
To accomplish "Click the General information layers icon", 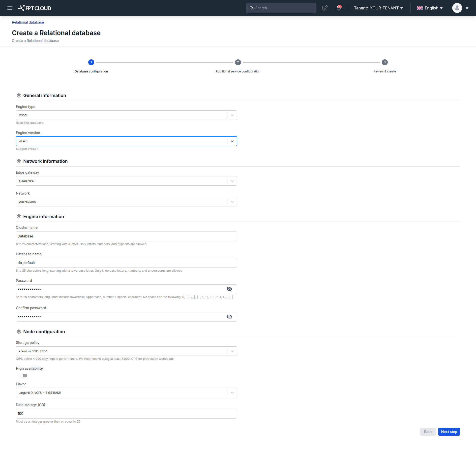I will pyautogui.click(x=19, y=96).
